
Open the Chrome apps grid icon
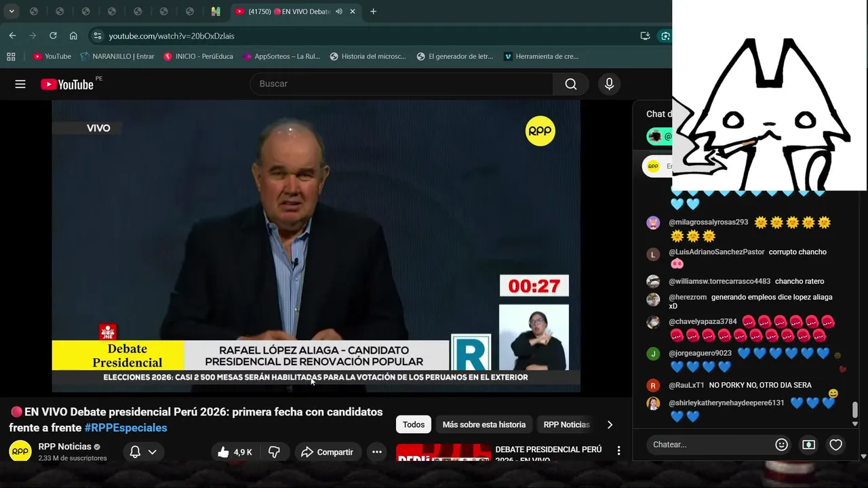point(11,56)
